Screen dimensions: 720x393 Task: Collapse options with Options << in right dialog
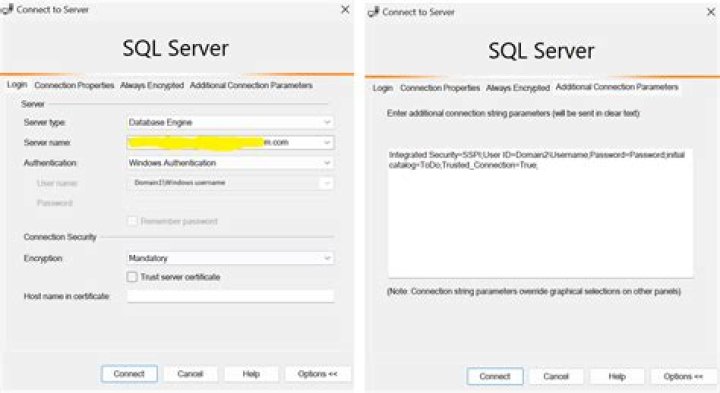coord(683,376)
